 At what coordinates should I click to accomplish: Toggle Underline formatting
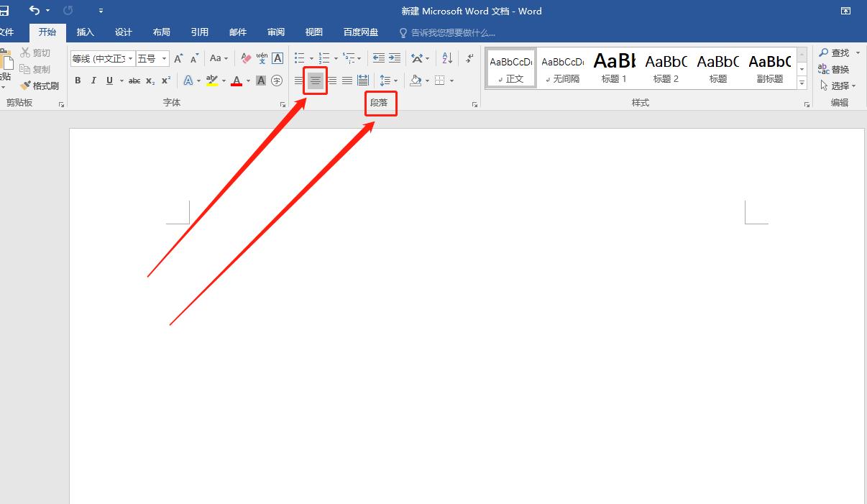pyautogui.click(x=109, y=81)
